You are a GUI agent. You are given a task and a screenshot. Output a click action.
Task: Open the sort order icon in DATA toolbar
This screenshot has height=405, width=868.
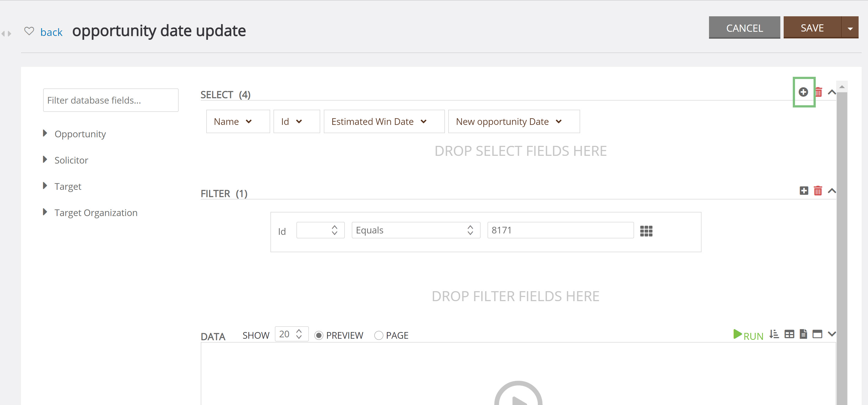pos(774,334)
